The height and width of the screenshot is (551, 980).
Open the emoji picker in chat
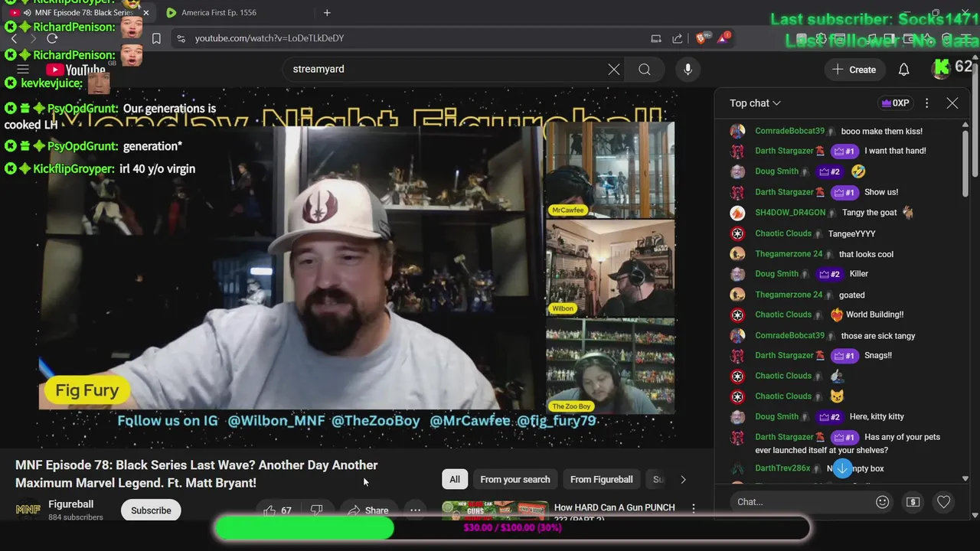(882, 502)
